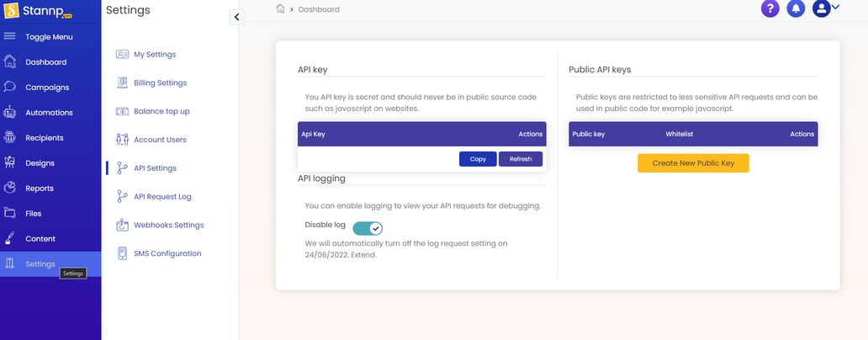Click the purple help question mark icon
This screenshot has width=868, height=340.
(x=770, y=8)
